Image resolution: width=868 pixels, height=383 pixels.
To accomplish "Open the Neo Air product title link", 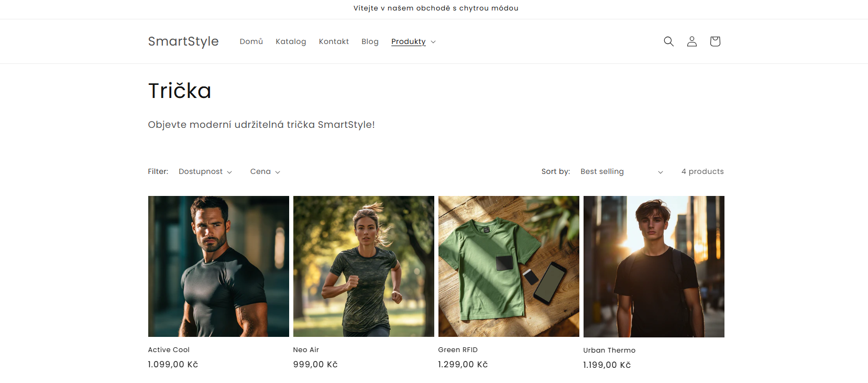I will tap(306, 349).
